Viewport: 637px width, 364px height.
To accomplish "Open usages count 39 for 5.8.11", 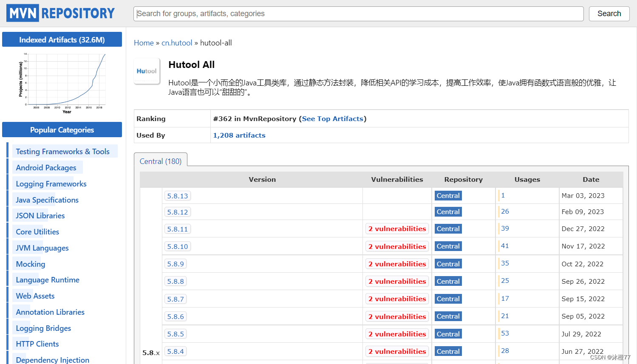I will 505,229.
